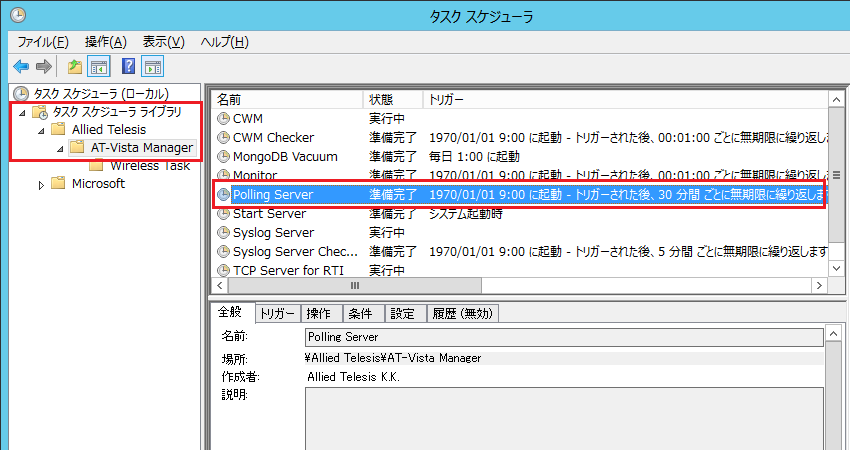Viewport: 850px width, 450px height.
Task: Click the Allied Telesis folder icon
Action: 59,130
